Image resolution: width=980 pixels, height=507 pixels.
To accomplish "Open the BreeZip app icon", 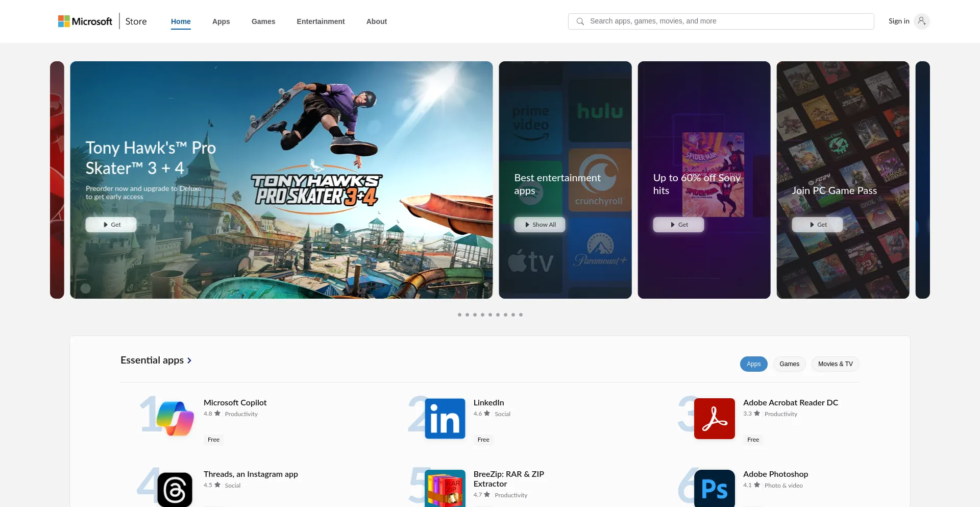I will (x=445, y=489).
